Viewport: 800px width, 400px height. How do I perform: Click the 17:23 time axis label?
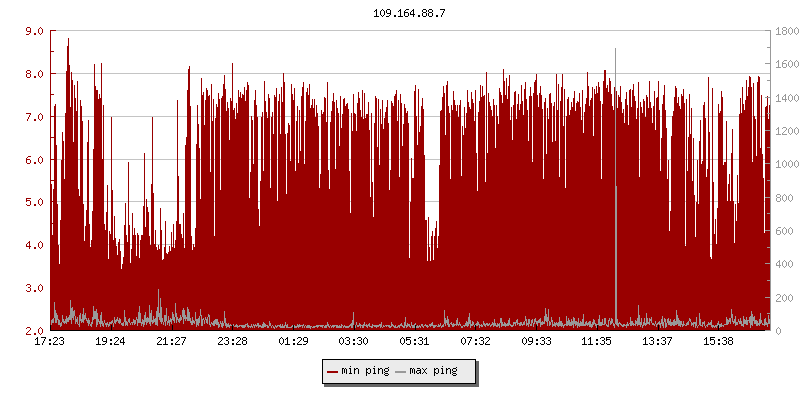click(50, 342)
